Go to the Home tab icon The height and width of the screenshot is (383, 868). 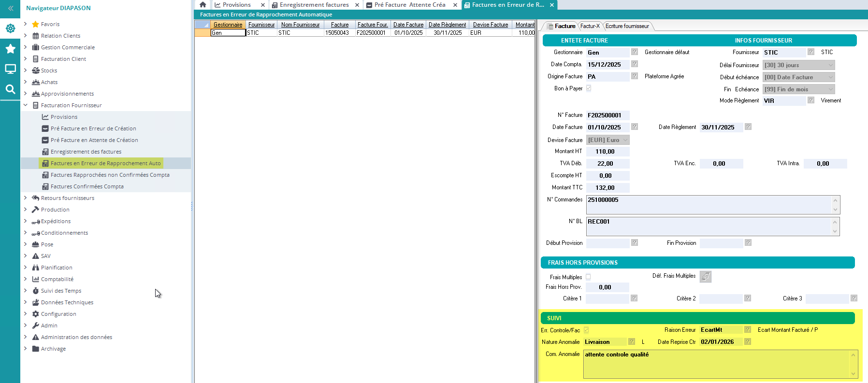point(203,5)
